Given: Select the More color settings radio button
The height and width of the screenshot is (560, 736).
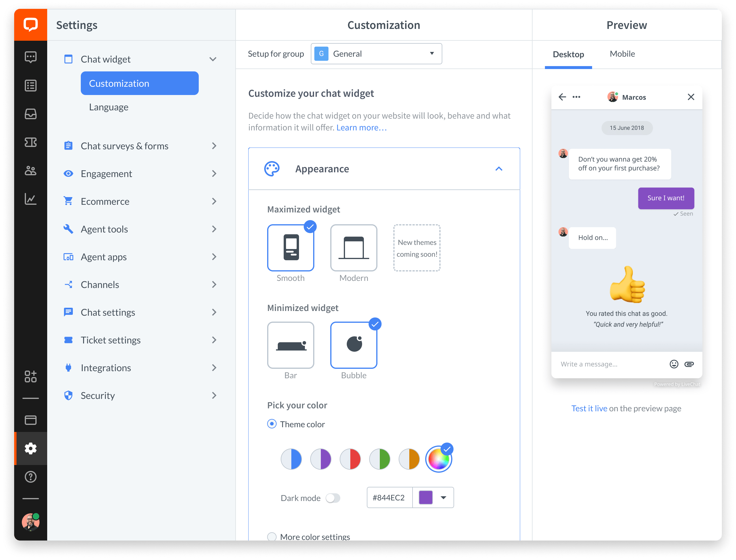Looking at the screenshot, I should tap(272, 537).
